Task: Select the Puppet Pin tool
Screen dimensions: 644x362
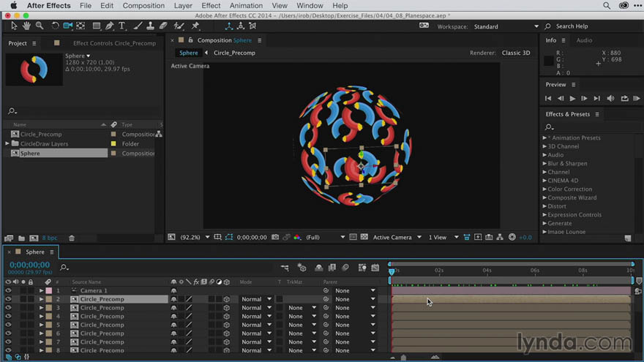Action: 195,26
